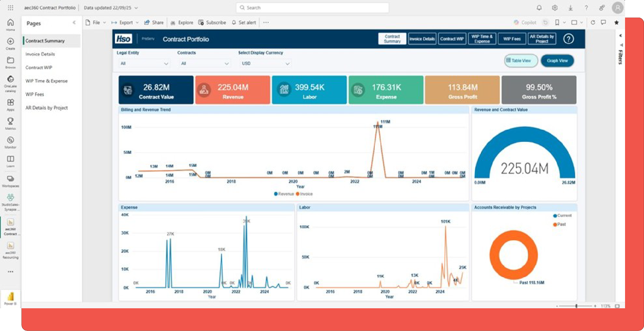Open Monitor icon in left rail

11,142
